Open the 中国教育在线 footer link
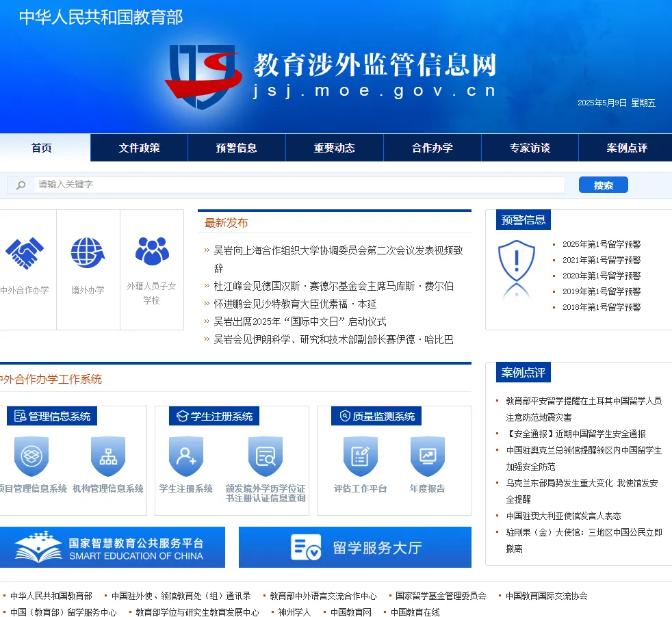The width and height of the screenshot is (672, 617). coord(415,612)
